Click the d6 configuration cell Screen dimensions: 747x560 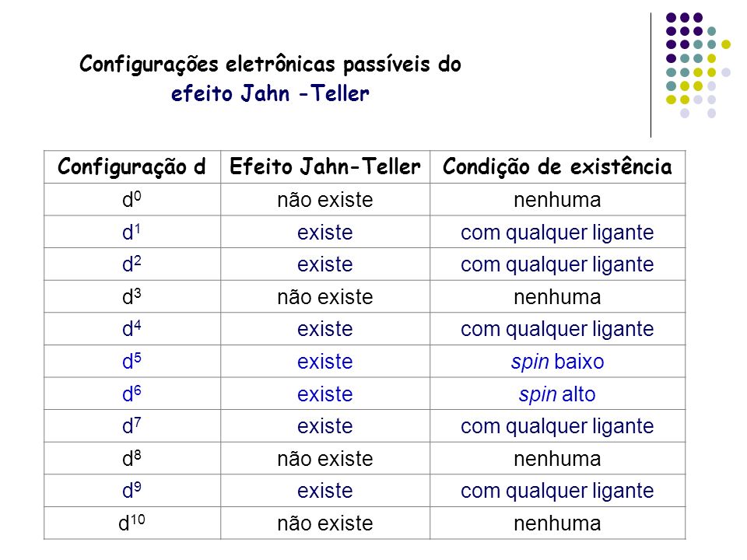coord(132,394)
